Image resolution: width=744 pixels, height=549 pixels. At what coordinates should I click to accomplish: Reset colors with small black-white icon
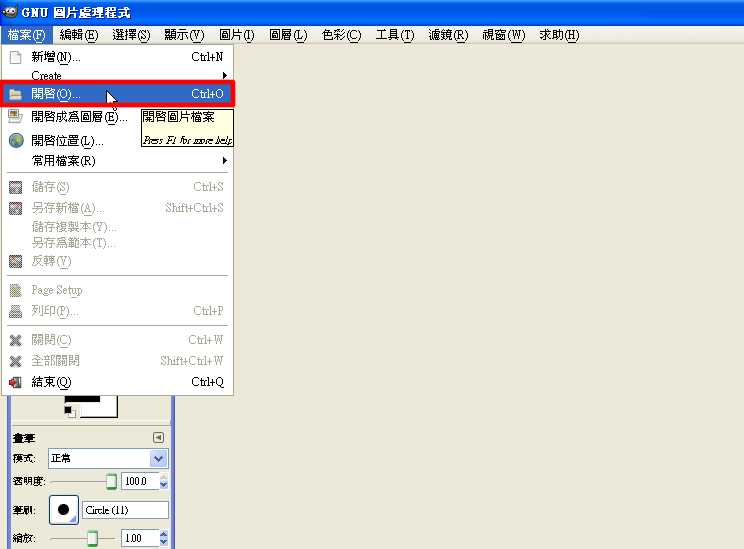click(70, 412)
